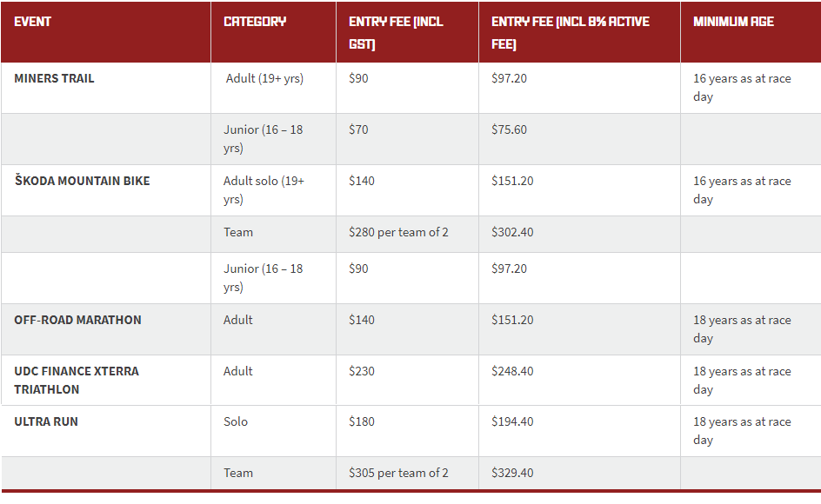This screenshot has height=504, width=821.
Task: Select the $329.40 fee cell
Action: point(512,473)
